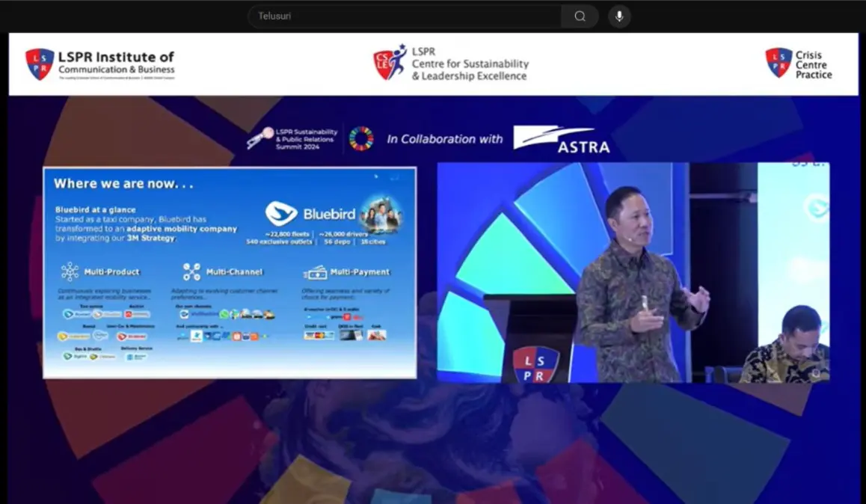Click the Bluebird presentation slide thumbnail
866x504 pixels.
[x=230, y=273]
